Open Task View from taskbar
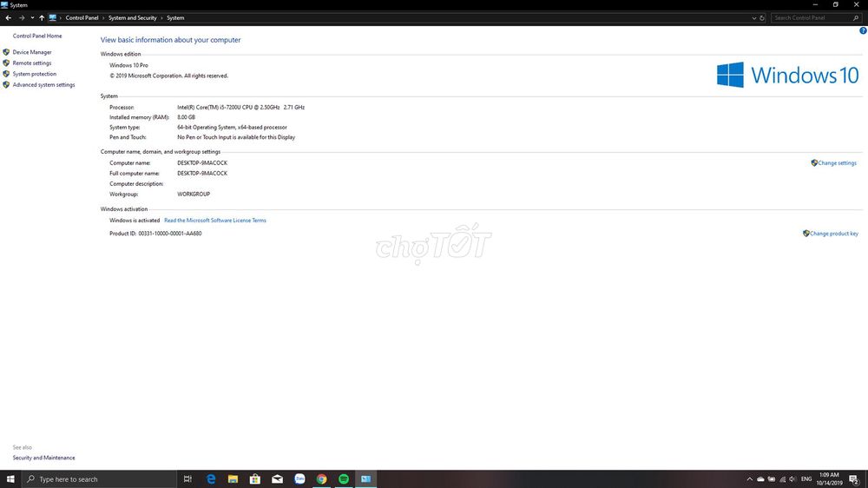Screen dimensions: 868x488 point(187,479)
